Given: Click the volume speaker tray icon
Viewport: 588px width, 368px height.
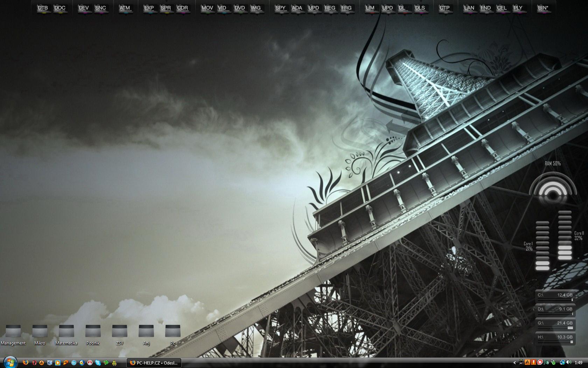Looking at the screenshot, I should tap(568, 363).
